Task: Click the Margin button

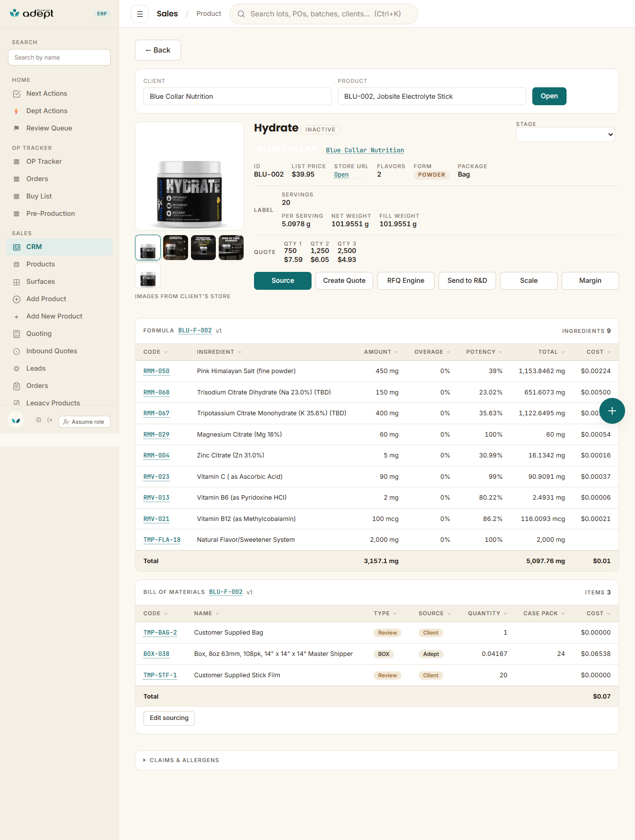Action: [x=590, y=281]
